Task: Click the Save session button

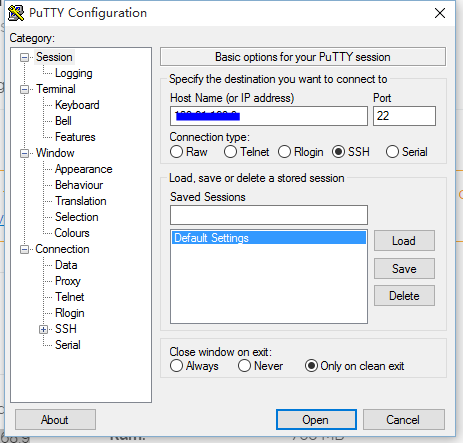Action: click(404, 269)
